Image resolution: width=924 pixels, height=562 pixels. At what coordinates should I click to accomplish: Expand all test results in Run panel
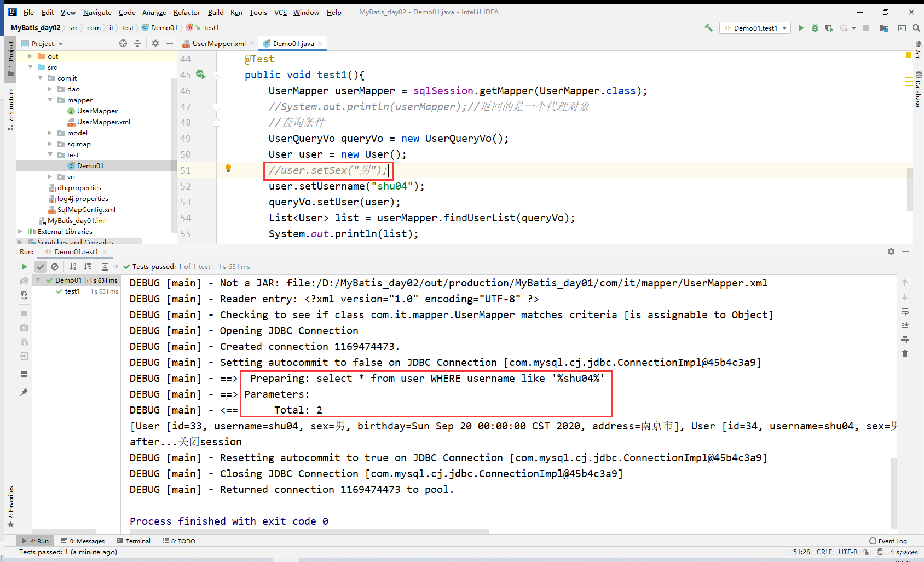pyautogui.click(x=105, y=267)
